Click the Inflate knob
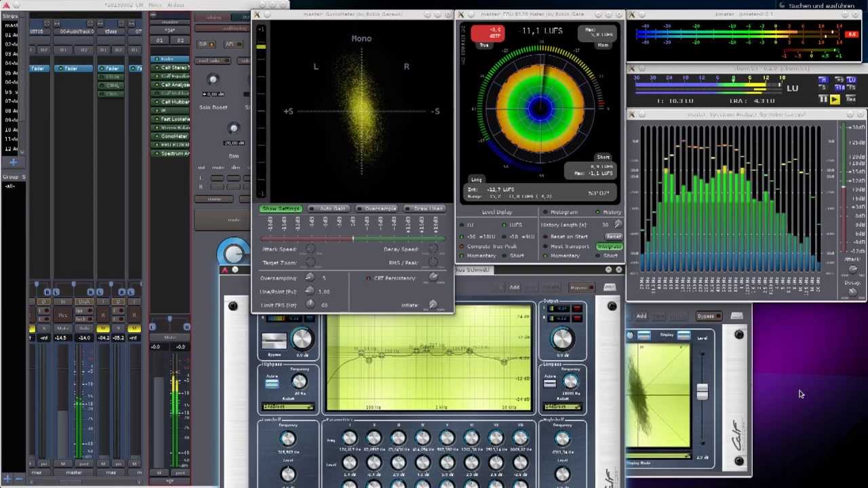 pyautogui.click(x=433, y=305)
